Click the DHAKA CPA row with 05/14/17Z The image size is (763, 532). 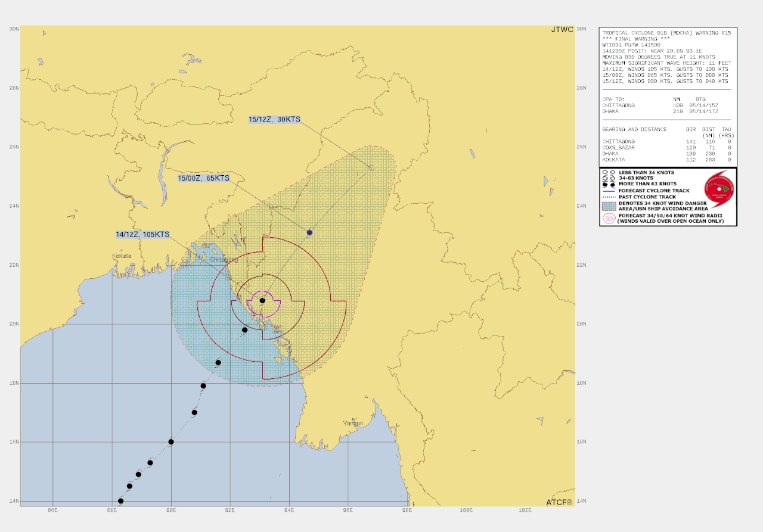pos(660,111)
